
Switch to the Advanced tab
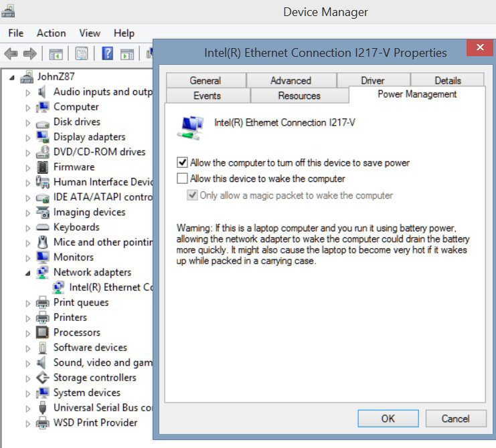291,80
